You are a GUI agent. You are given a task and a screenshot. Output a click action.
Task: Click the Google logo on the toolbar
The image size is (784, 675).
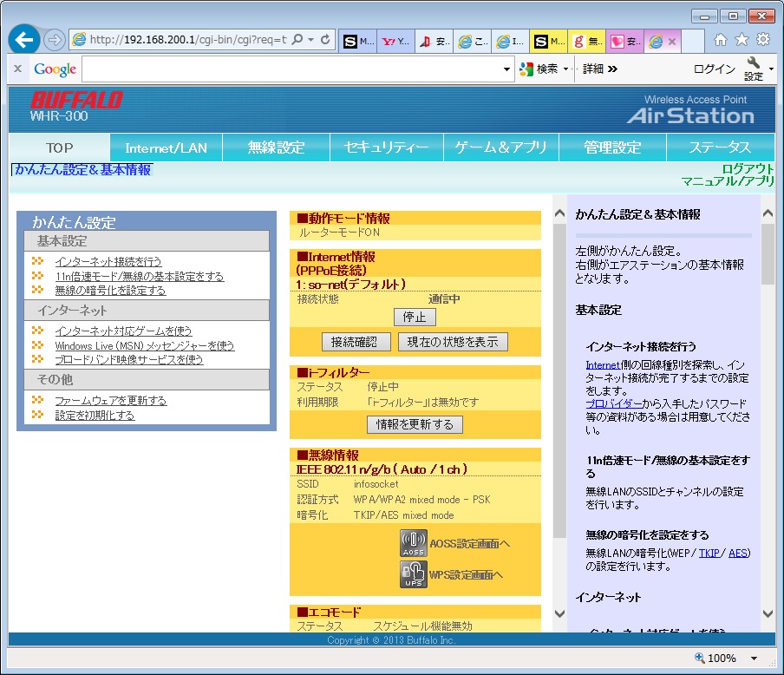[55, 69]
